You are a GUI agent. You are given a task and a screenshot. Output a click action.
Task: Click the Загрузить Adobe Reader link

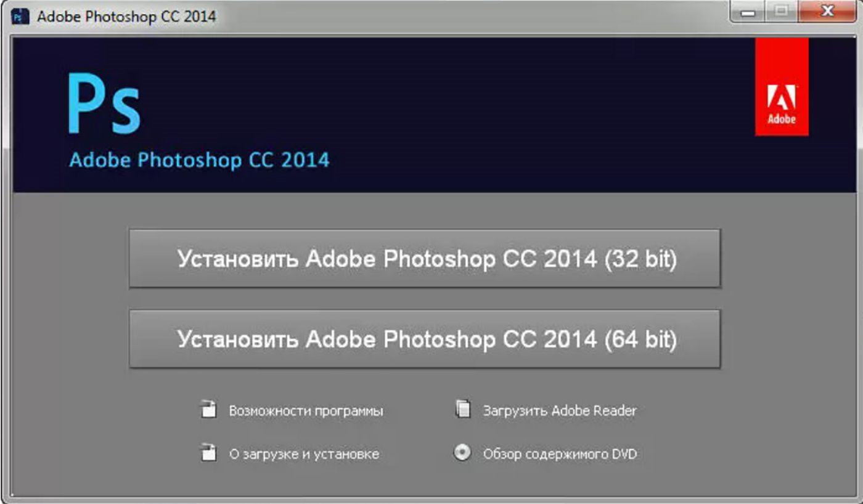point(560,410)
